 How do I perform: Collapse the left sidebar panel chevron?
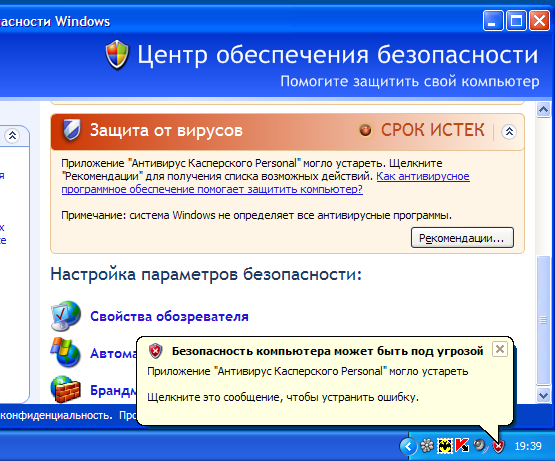[12, 135]
